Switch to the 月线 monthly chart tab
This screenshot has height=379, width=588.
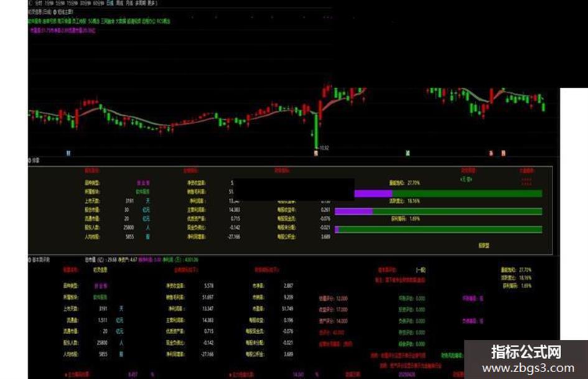point(129,2)
